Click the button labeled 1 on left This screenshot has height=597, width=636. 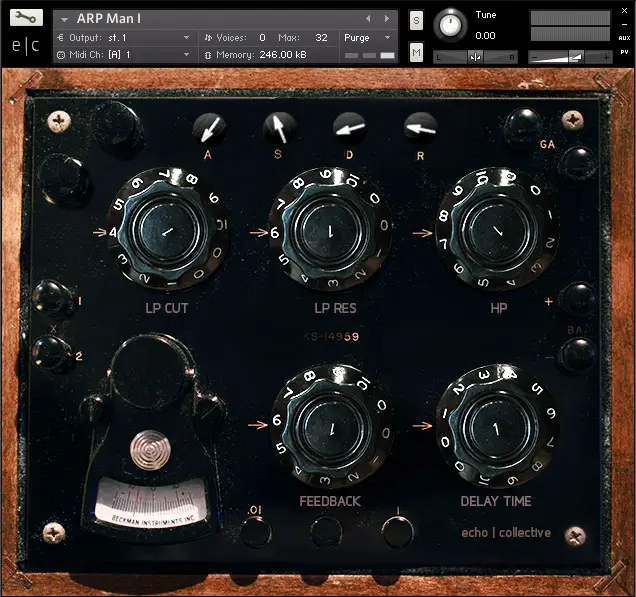pos(53,298)
